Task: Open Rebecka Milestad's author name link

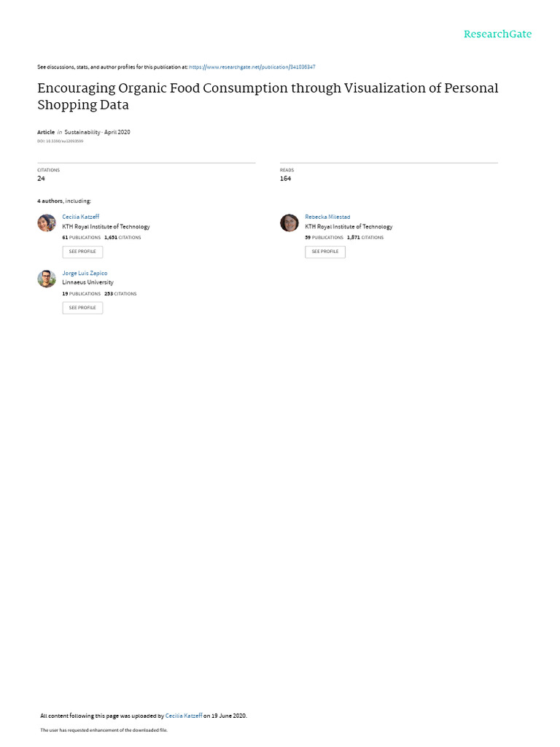Action: 327,217
